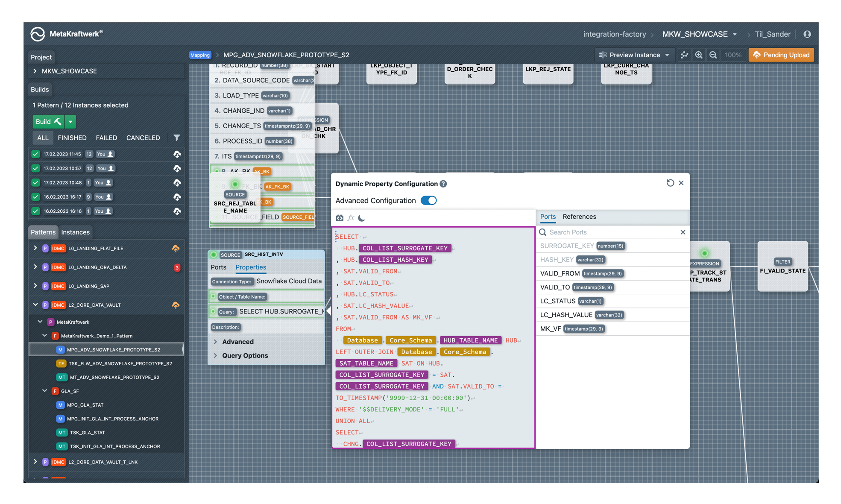Screen dimensions: 841x504
Task: Expand the L0_LANDING_SAP pattern
Action: point(35,286)
